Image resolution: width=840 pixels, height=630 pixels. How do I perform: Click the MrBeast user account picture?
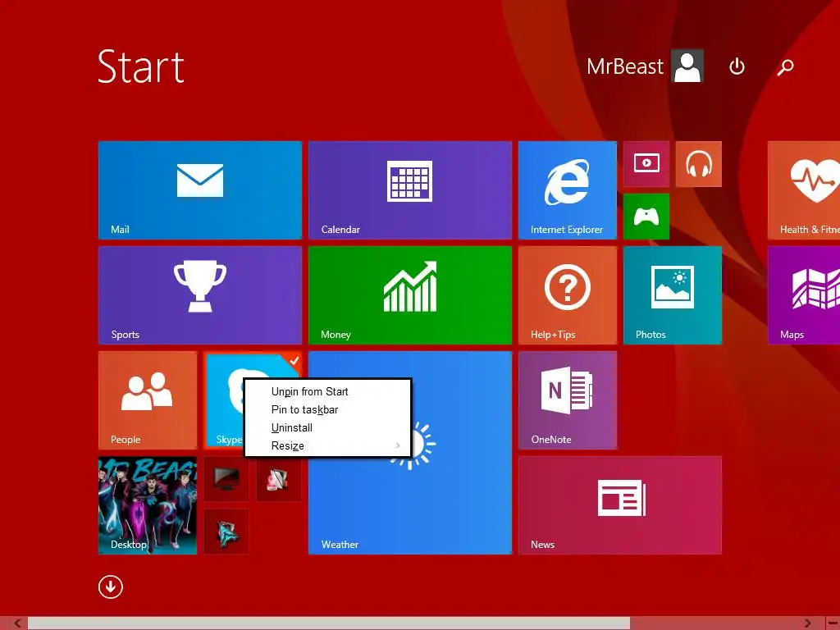tap(688, 66)
